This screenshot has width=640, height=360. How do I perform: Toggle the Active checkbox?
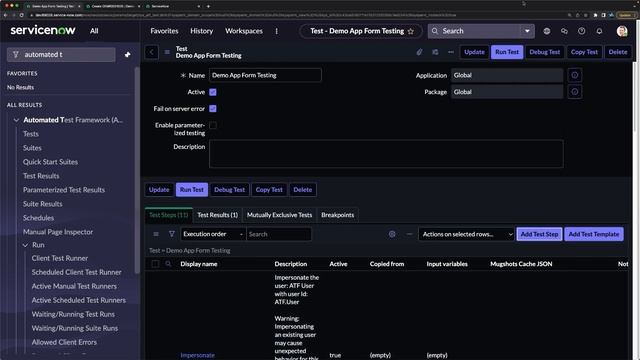coord(213,92)
